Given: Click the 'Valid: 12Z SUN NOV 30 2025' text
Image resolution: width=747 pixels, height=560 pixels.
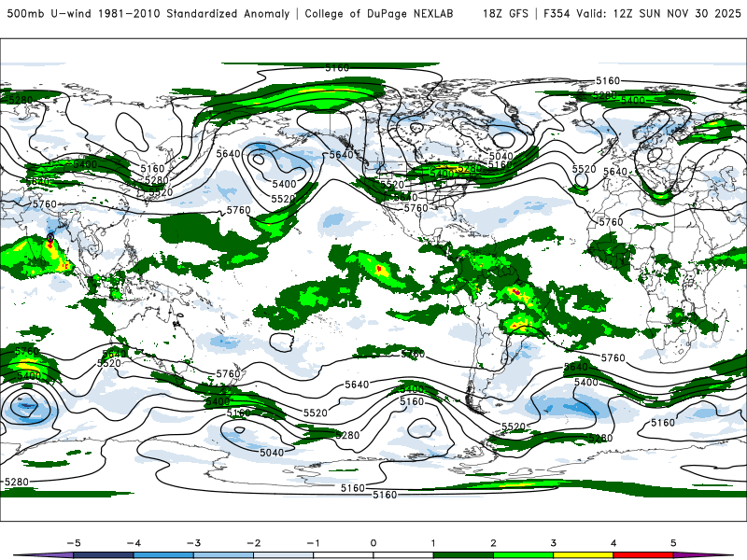Looking at the screenshot, I should point(658,13).
